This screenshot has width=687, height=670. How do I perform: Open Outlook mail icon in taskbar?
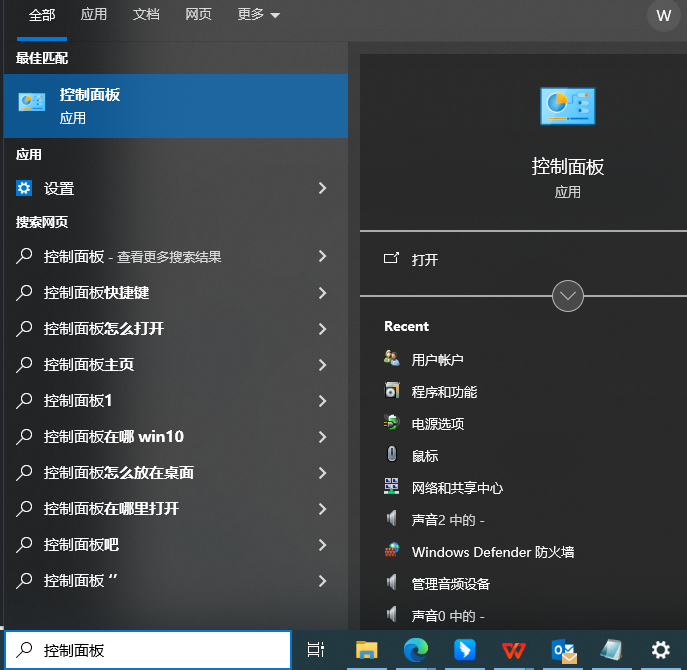(564, 650)
